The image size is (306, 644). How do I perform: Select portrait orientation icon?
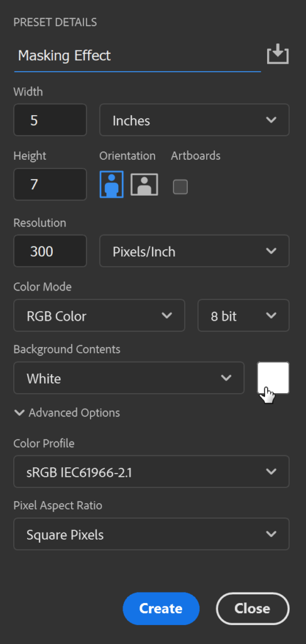pyautogui.click(x=112, y=184)
